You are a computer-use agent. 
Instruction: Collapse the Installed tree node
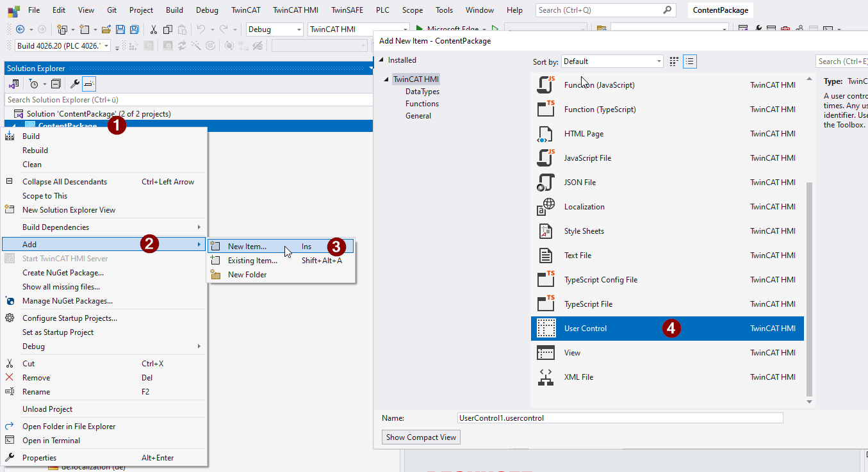pyautogui.click(x=381, y=60)
